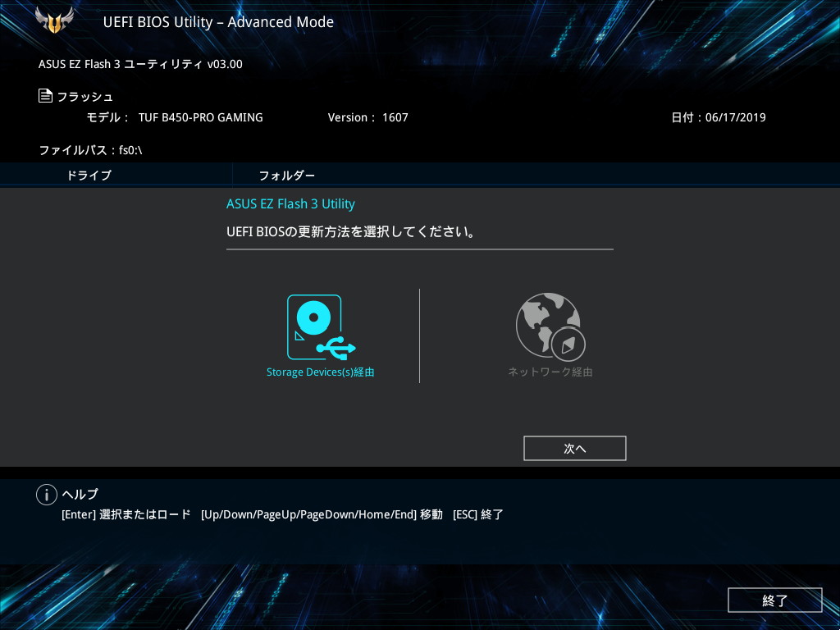Choose the 'ネットワーク経由' label
Image resolution: width=840 pixels, height=630 pixels.
(x=550, y=372)
